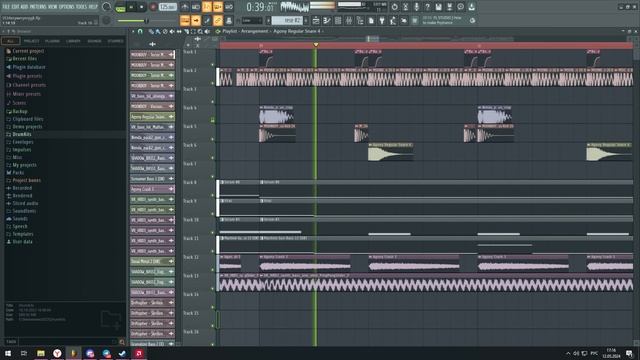
Task: Toggle auto-scrolling arrow button
Action: pos(196,20)
